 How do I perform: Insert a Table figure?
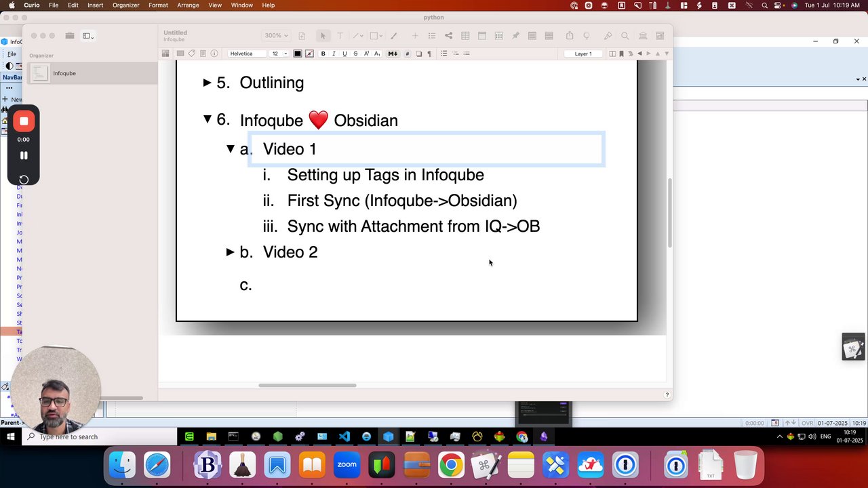(x=465, y=35)
